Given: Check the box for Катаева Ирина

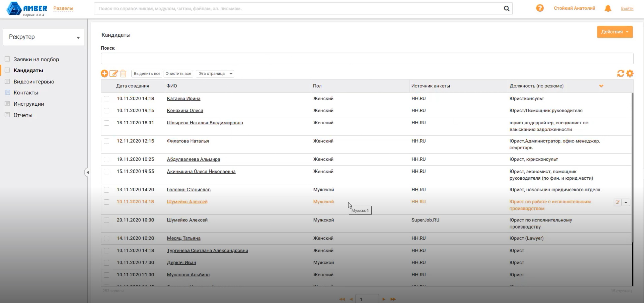Looking at the screenshot, I should (x=106, y=99).
